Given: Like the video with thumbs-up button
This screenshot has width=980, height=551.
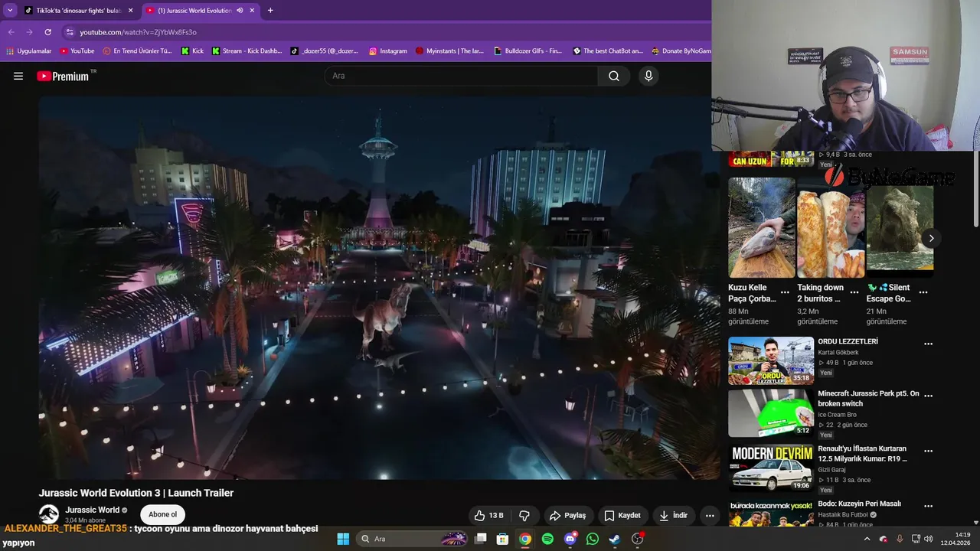Looking at the screenshot, I should (x=488, y=515).
